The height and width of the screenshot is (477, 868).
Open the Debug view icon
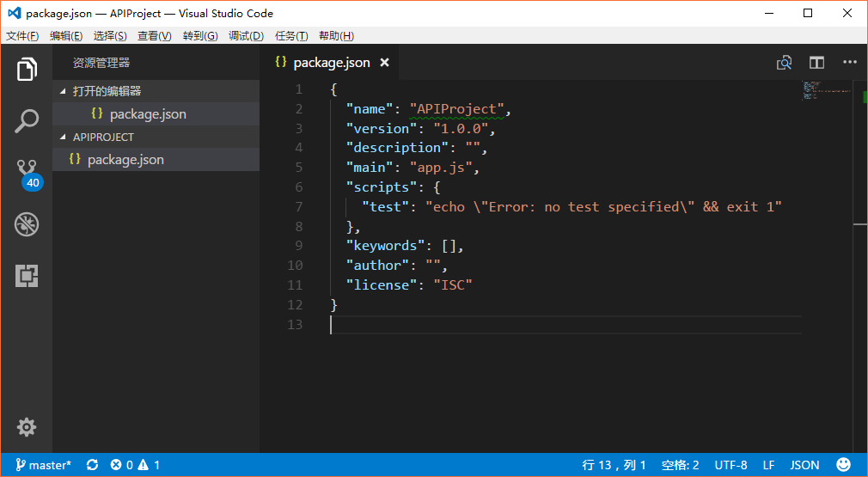[x=27, y=224]
